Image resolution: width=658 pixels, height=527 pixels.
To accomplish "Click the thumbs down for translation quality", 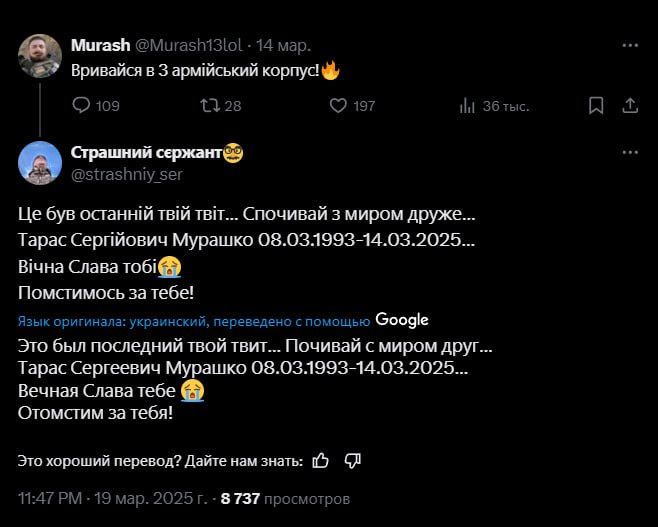I will 352,461.
